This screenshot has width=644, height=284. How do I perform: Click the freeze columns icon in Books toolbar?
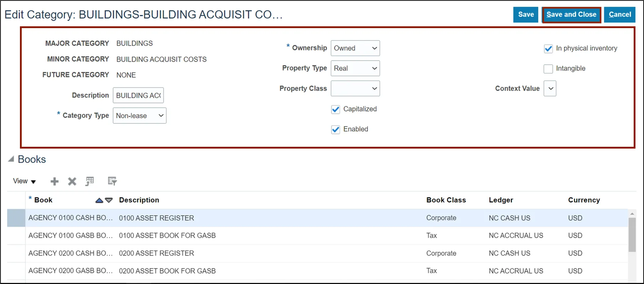[90, 181]
